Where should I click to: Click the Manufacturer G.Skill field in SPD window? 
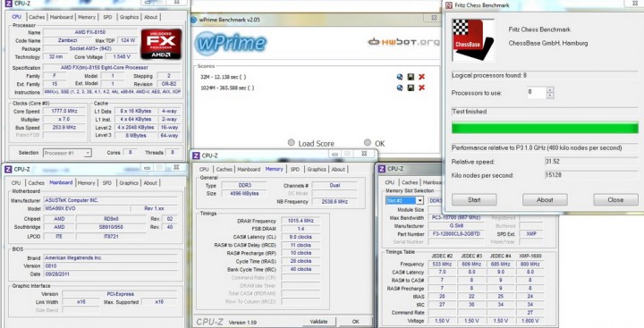[x=456, y=226]
